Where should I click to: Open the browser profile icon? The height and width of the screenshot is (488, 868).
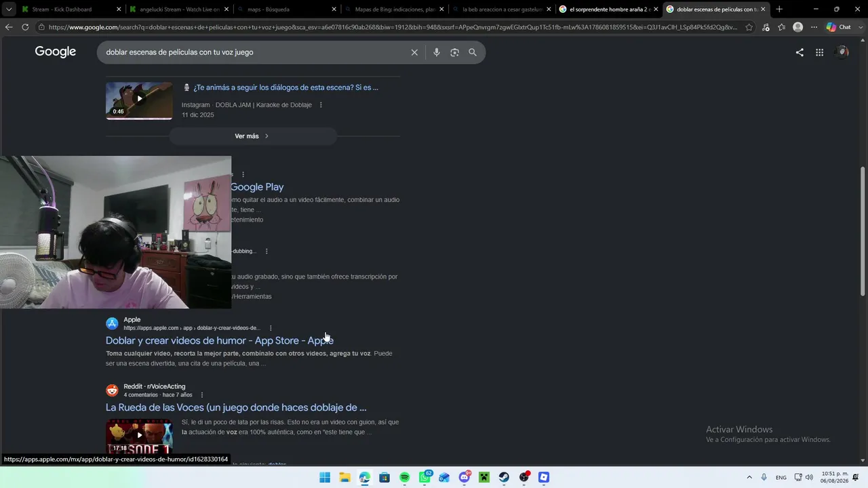point(798,27)
